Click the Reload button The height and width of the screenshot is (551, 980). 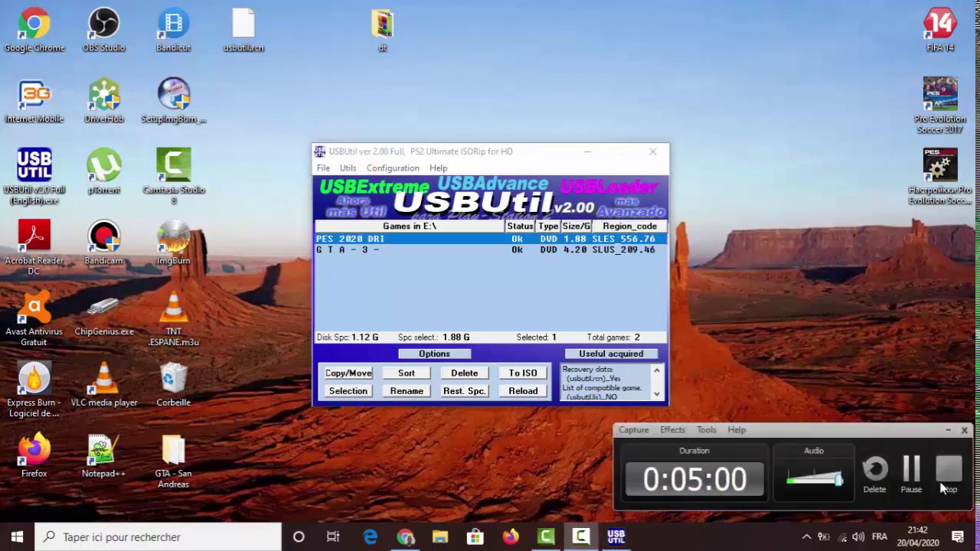[x=523, y=391]
